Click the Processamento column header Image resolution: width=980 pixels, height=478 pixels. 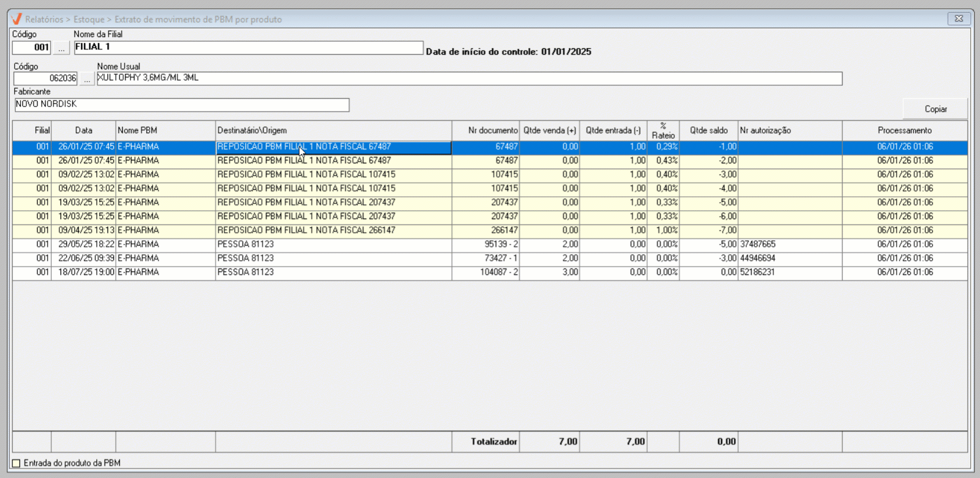point(904,130)
